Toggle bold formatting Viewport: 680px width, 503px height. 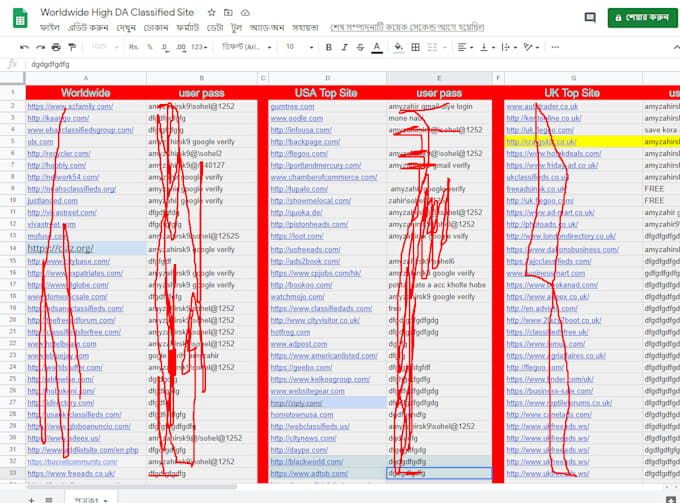tap(329, 47)
